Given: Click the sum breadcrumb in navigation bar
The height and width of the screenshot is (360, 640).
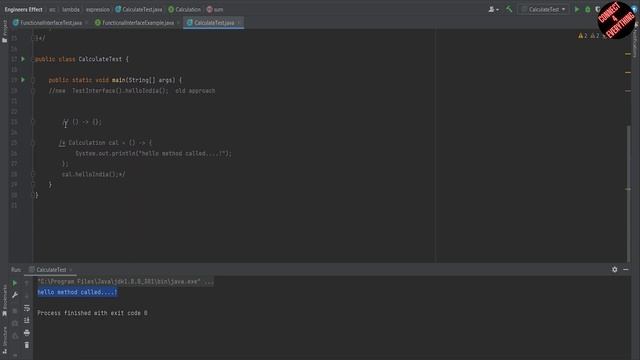Looking at the screenshot, I should click(215, 9).
